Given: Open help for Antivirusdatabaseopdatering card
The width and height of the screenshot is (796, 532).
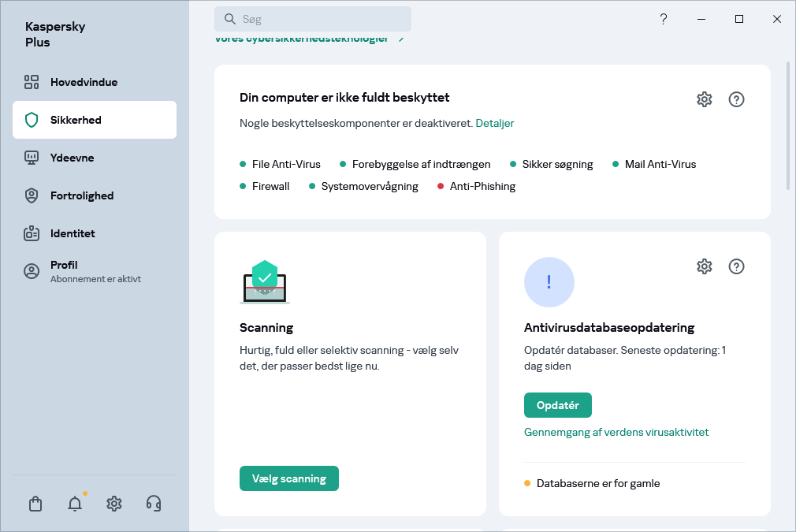Looking at the screenshot, I should (x=736, y=266).
